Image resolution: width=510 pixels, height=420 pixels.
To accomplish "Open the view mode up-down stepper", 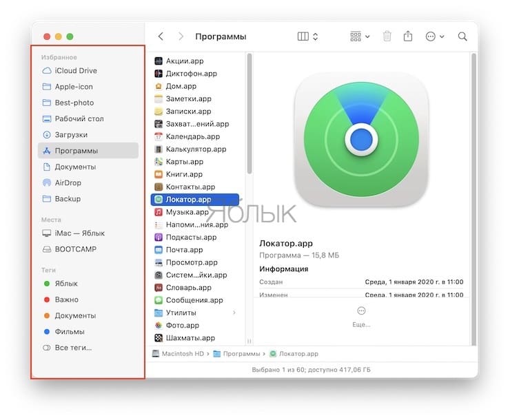I will [315, 36].
